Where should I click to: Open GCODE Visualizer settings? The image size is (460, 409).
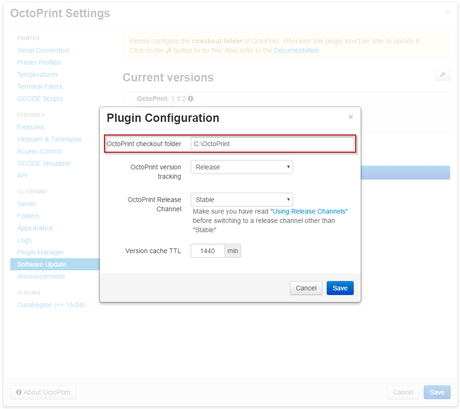click(x=44, y=163)
